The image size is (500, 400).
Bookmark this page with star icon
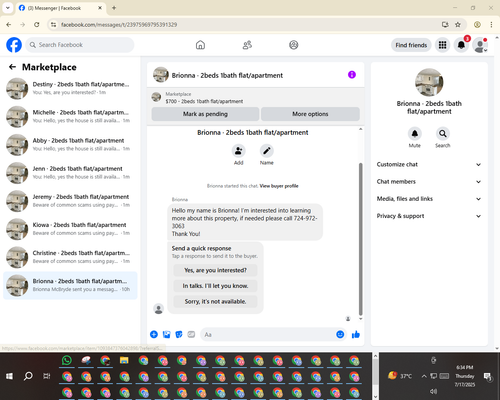click(458, 25)
